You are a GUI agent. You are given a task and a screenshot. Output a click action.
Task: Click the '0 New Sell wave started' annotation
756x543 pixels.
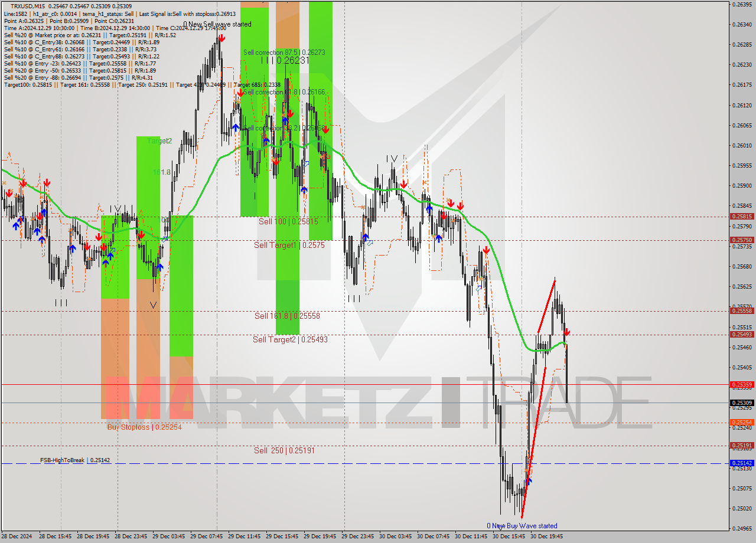[217, 24]
